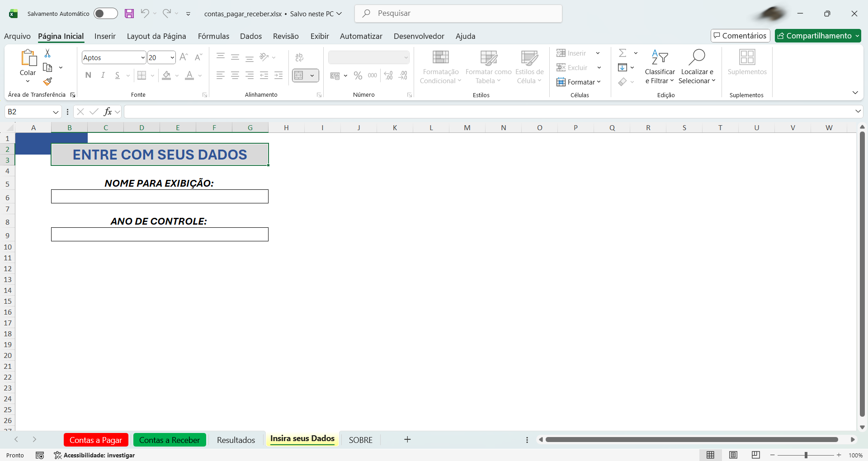The image size is (868, 461).
Task: Click the AutoSum sigma icon
Action: [623, 53]
